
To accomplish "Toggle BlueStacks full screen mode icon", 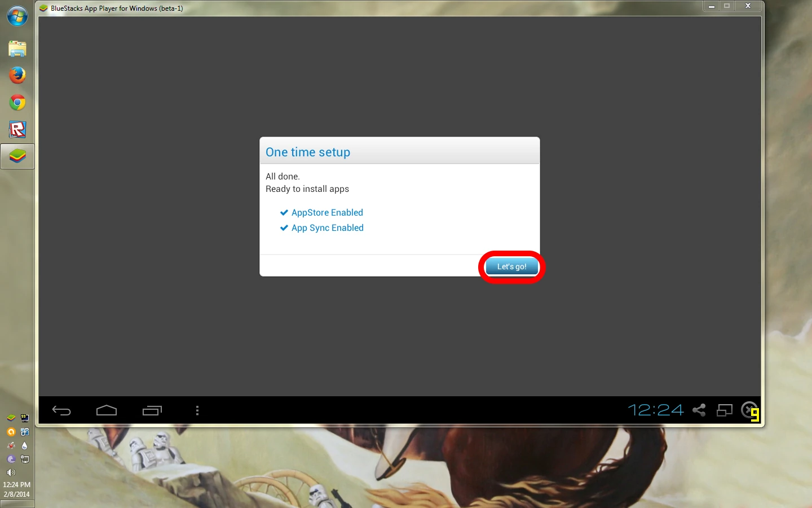I will (x=725, y=410).
